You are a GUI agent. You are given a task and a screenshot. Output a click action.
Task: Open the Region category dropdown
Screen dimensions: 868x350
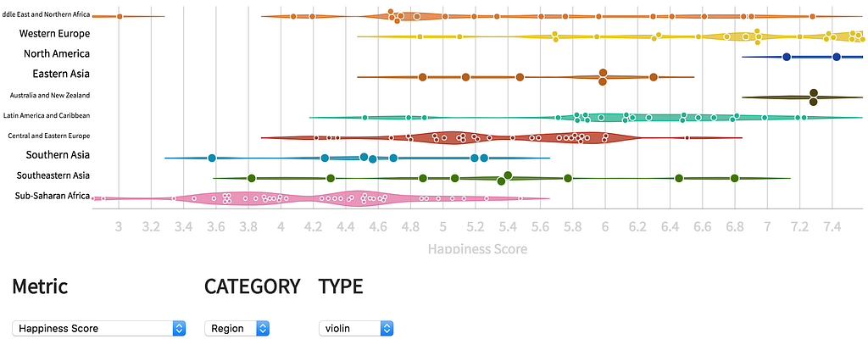[x=237, y=329]
